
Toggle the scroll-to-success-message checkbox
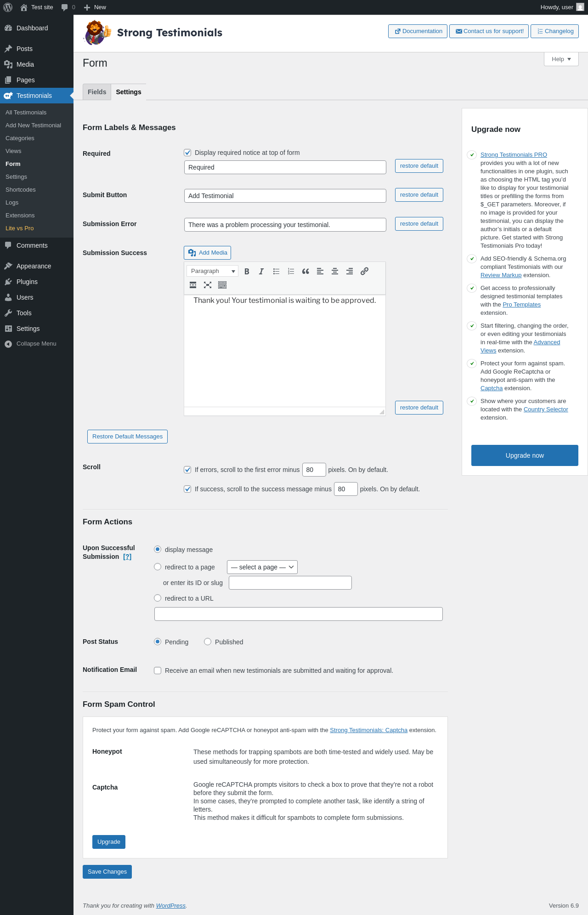(x=187, y=489)
